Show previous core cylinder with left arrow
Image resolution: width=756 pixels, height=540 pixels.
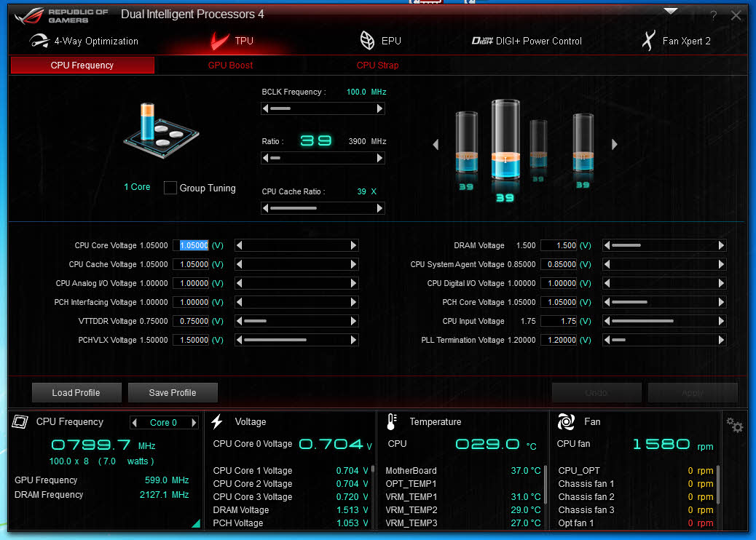(436, 145)
